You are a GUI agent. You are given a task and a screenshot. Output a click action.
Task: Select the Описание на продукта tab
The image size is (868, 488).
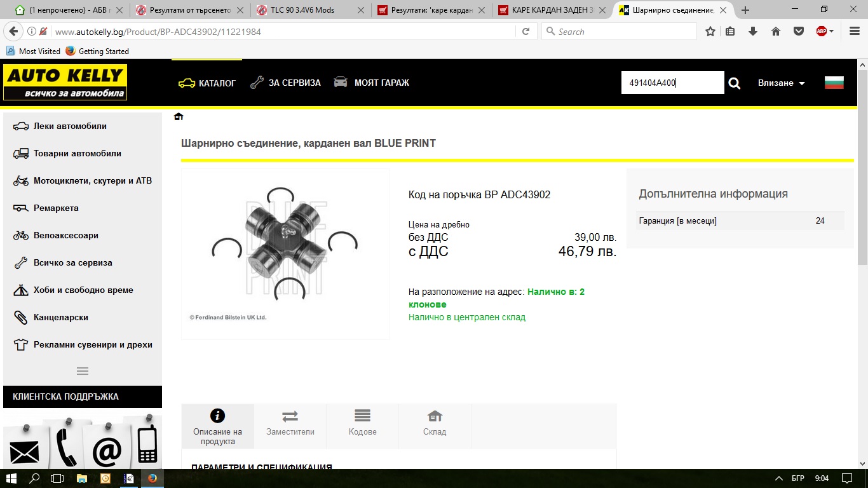click(217, 426)
